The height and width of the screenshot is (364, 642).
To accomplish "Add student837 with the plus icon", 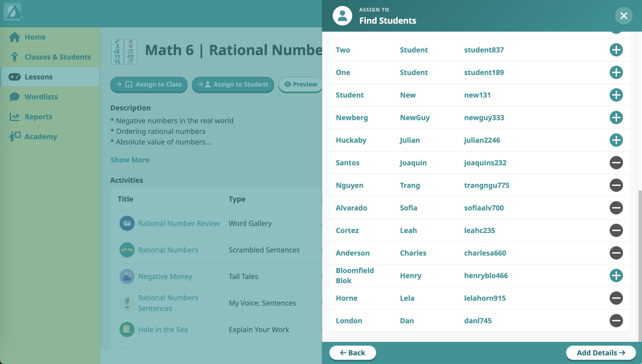I will [x=616, y=50].
